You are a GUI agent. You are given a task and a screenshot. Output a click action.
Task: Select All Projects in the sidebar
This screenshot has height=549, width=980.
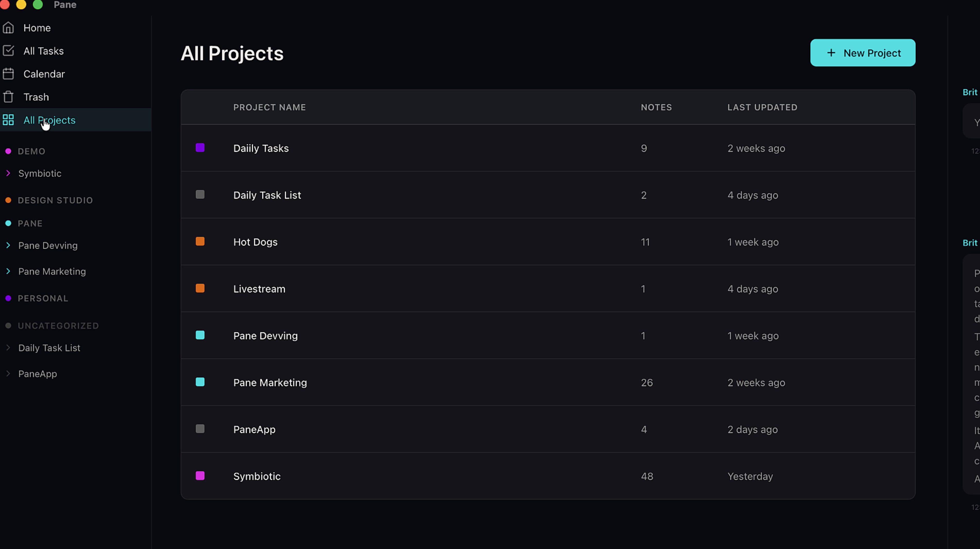tap(76, 120)
